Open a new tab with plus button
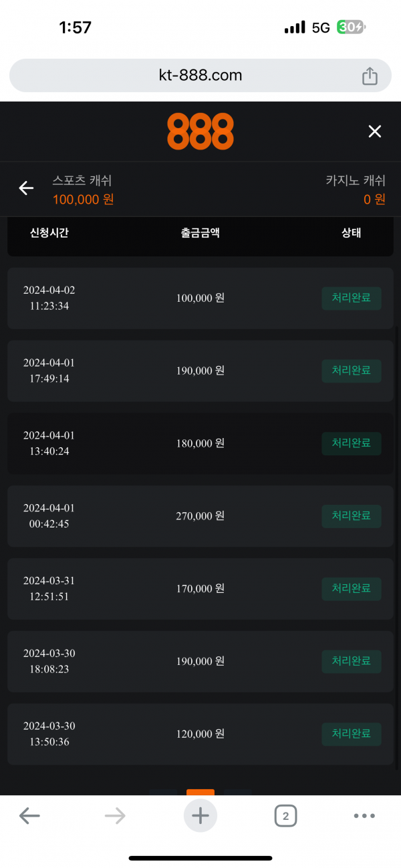Screen dimensions: 401x868 pyautogui.click(x=200, y=815)
